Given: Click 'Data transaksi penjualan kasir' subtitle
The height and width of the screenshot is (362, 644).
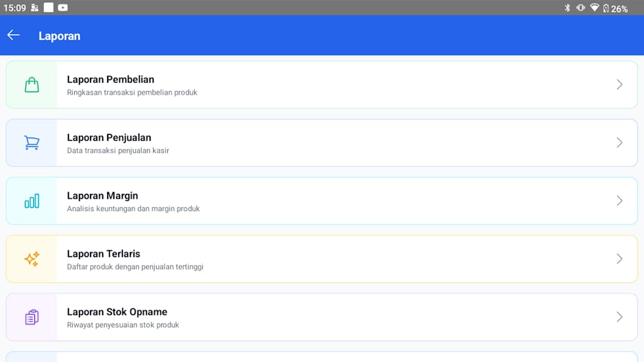Looking at the screenshot, I should (x=118, y=150).
